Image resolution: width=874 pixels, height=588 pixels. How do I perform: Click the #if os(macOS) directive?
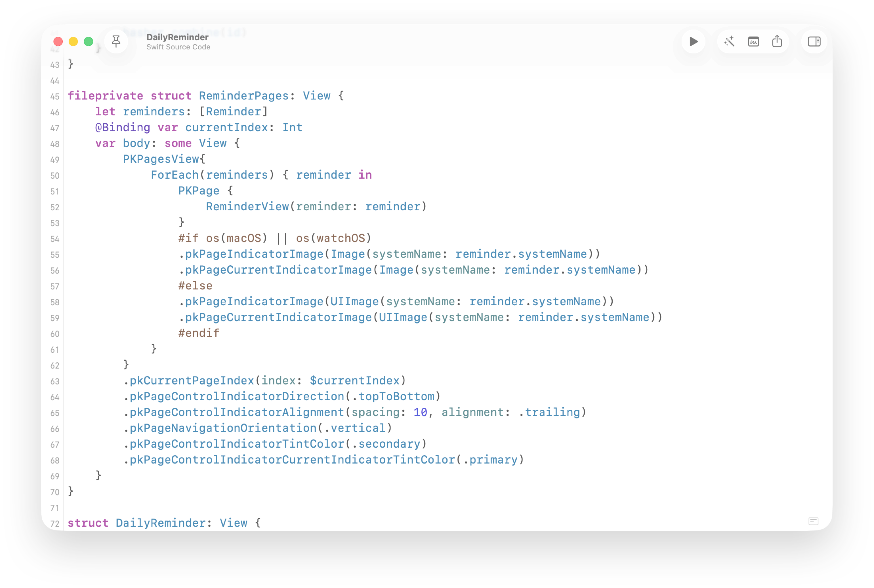tap(223, 238)
